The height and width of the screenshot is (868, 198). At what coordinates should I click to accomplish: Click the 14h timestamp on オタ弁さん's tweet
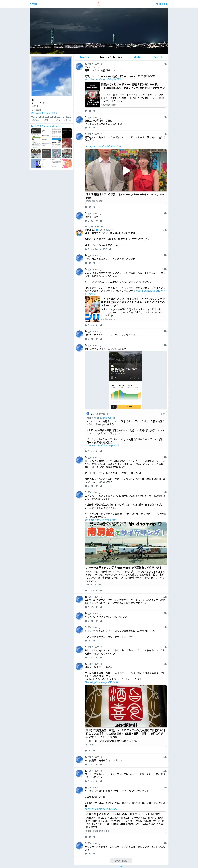164,230
